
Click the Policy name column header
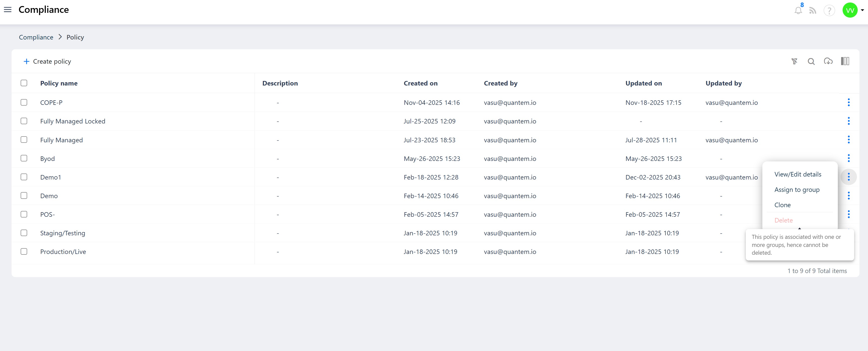coord(59,83)
